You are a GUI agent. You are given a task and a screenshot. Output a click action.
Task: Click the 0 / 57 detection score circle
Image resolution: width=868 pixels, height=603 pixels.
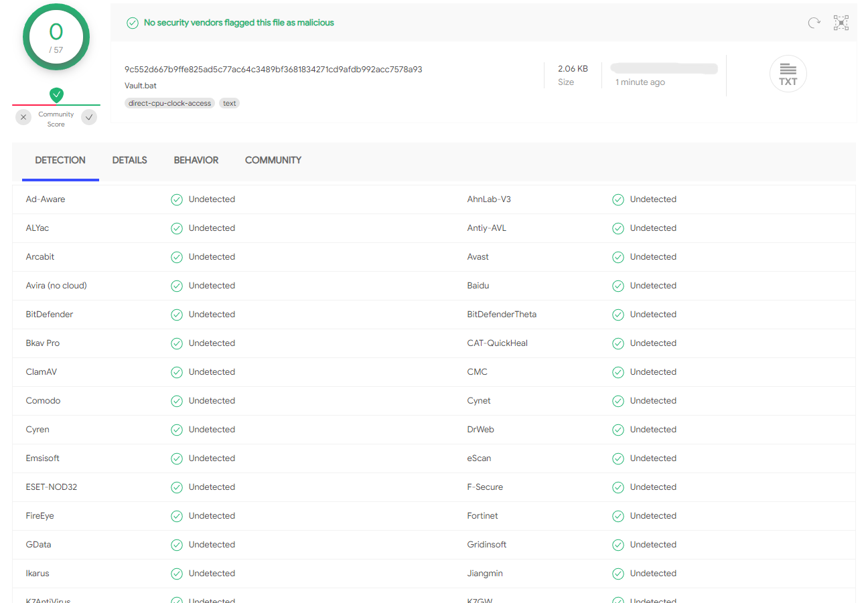coord(56,37)
